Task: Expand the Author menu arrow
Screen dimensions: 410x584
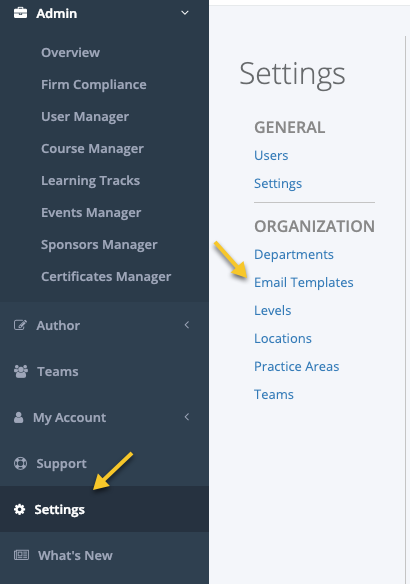Action: [x=187, y=325]
